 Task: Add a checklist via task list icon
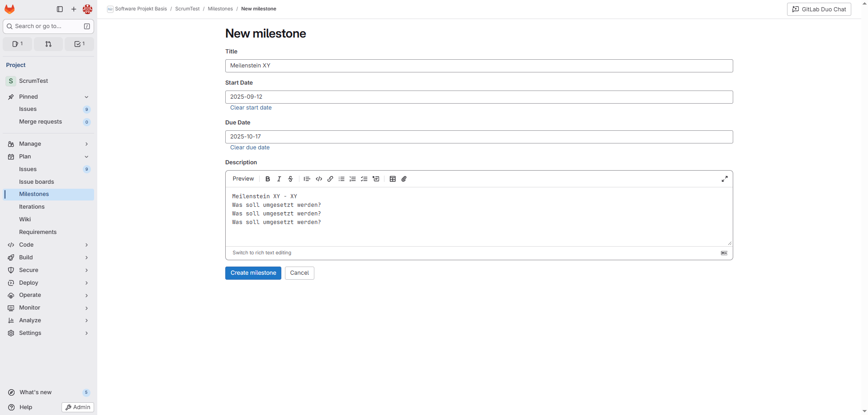click(364, 179)
